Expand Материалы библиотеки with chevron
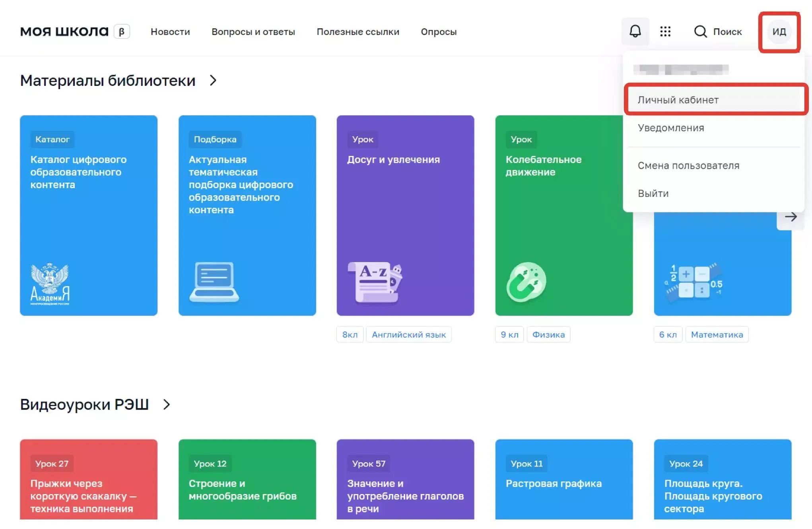812x529 pixels. tap(213, 81)
